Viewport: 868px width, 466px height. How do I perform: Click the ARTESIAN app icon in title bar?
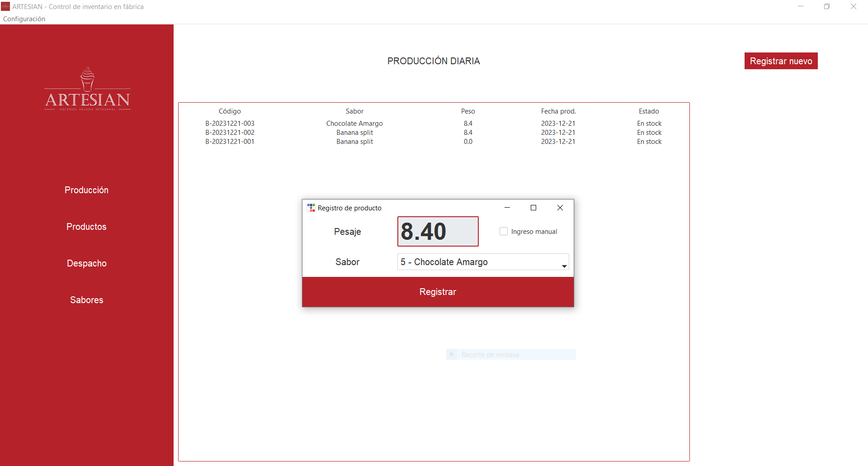tap(5, 6)
